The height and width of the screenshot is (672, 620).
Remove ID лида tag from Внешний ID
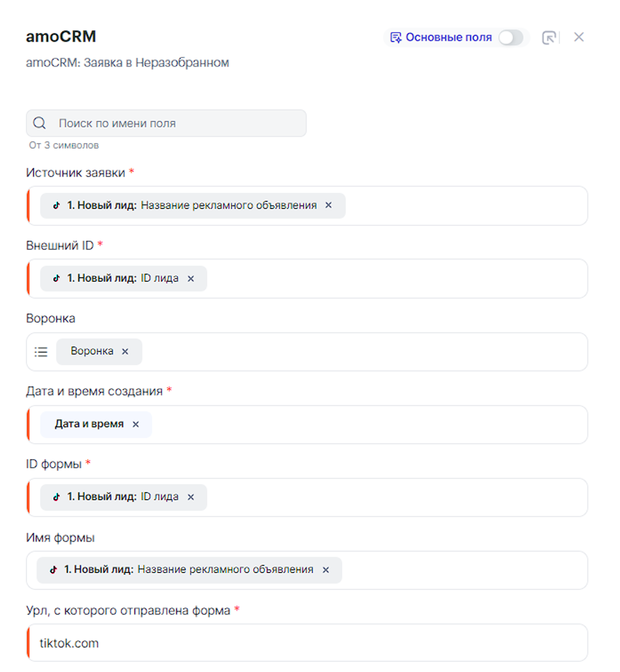(x=191, y=278)
